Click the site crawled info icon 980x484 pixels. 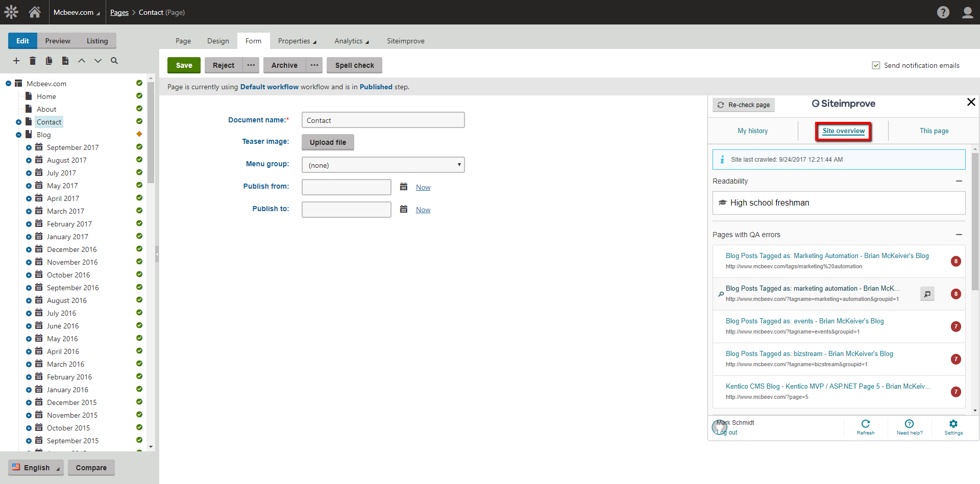coord(722,160)
